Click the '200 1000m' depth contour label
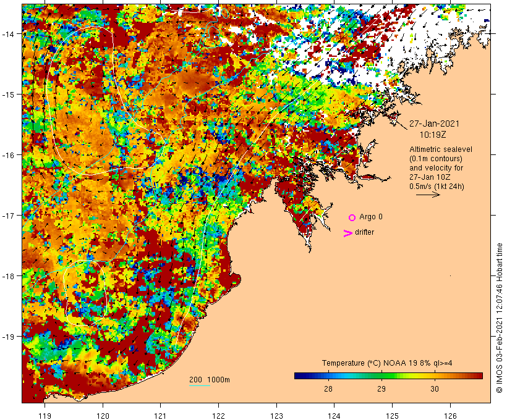 210,379
